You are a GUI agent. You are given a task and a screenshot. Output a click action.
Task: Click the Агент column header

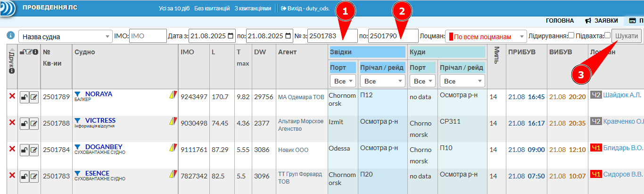coord(287,52)
